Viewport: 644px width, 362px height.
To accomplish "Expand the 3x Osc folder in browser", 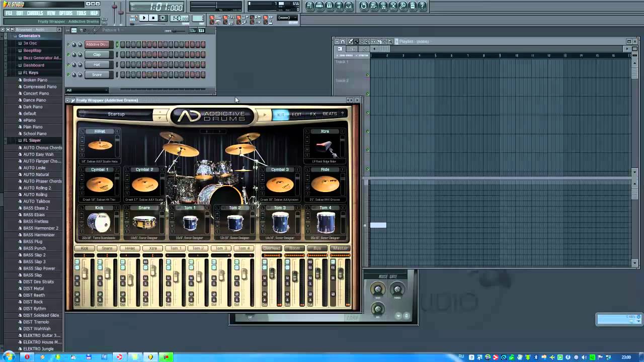I will click(x=30, y=43).
